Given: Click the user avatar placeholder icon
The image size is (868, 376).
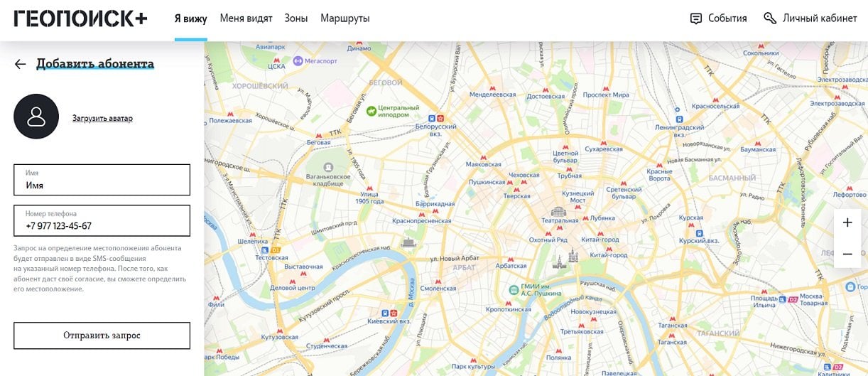Looking at the screenshot, I should pos(36,117).
